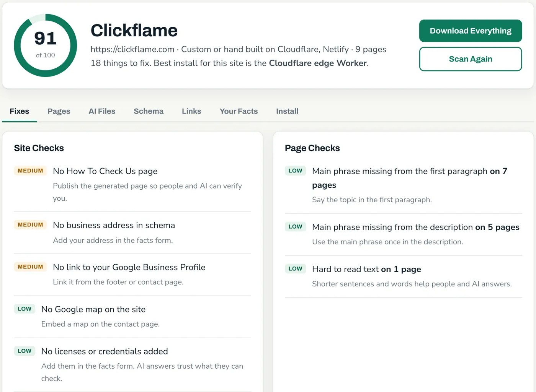Click Main phrase missing from first paragraph item
The height and width of the screenshot is (392, 536).
[x=410, y=178]
